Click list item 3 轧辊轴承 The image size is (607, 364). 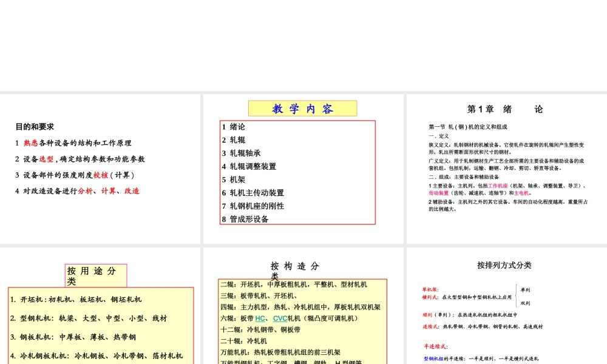(x=241, y=153)
